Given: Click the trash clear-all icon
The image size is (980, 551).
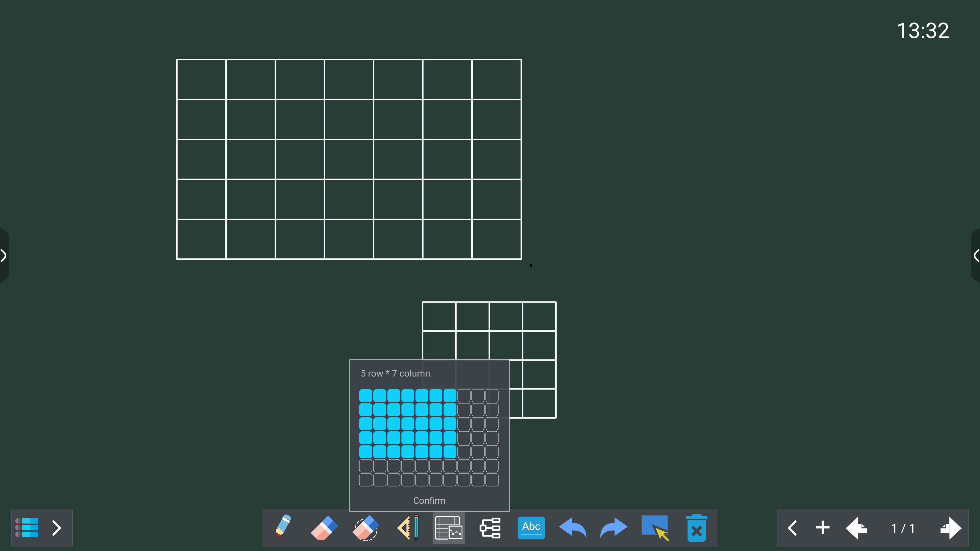Looking at the screenshot, I should [x=696, y=528].
